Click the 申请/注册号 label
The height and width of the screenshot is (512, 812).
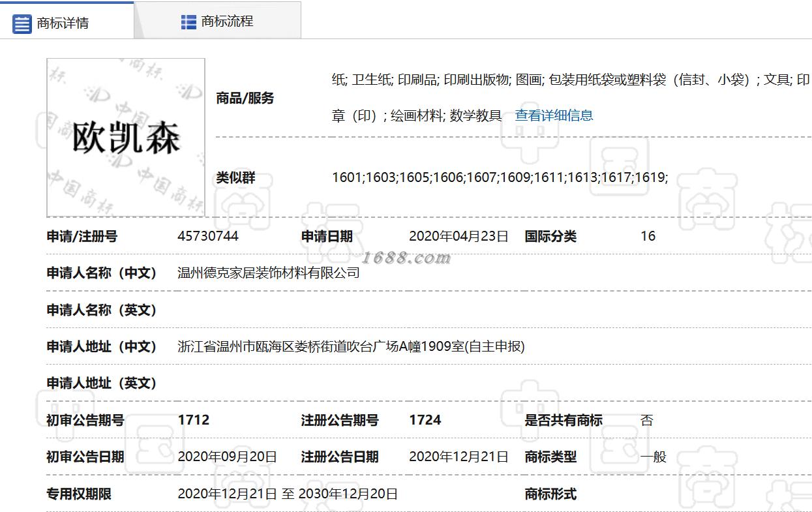(x=82, y=236)
